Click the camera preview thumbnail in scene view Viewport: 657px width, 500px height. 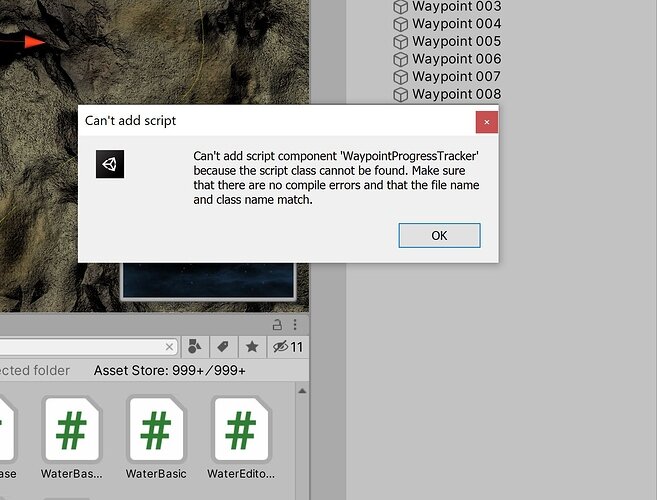pyautogui.click(x=208, y=280)
